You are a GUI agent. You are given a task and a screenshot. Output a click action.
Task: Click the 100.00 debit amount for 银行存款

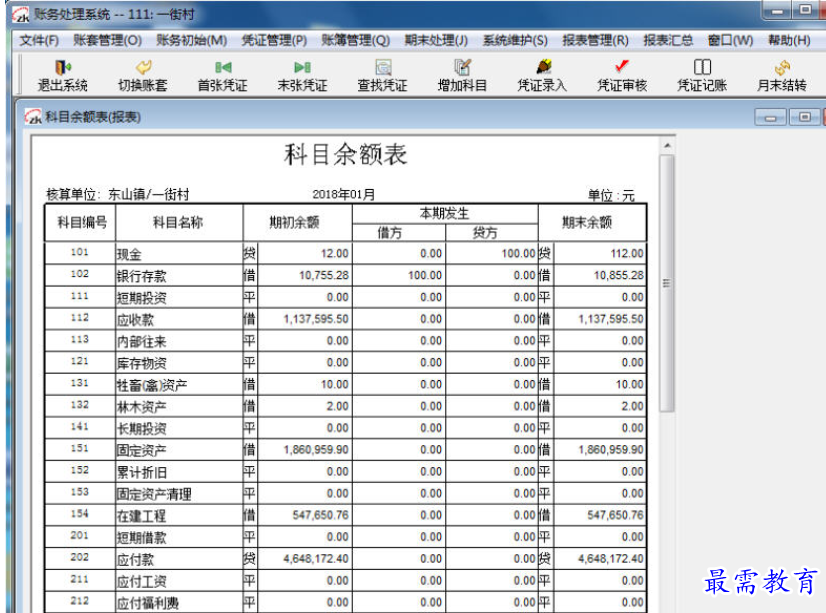point(425,275)
